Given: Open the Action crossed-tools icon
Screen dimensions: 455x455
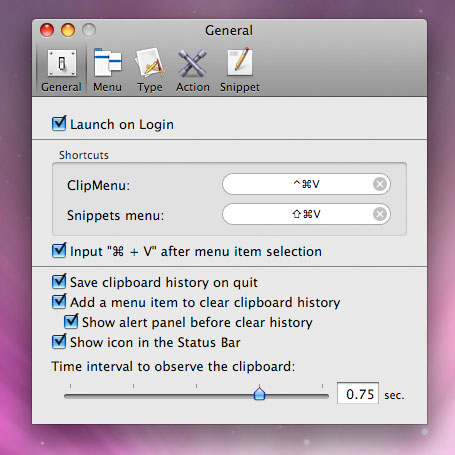Looking at the screenshot, I should click(x=192, y=63).
